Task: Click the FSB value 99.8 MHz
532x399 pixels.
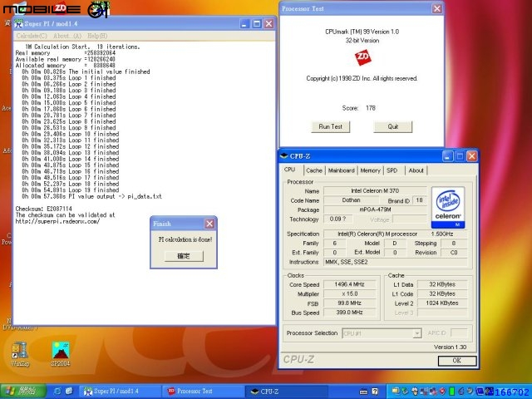Action: (349, 303)
